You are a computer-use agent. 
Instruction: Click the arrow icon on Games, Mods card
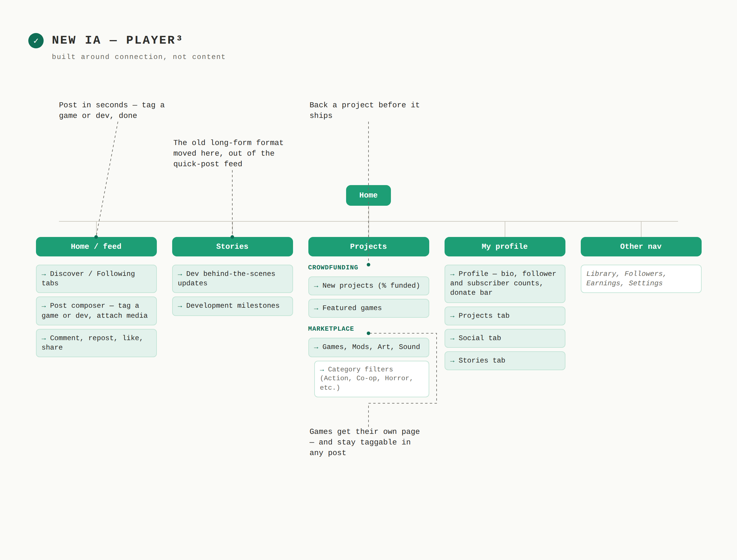click(x=316, y=348)
